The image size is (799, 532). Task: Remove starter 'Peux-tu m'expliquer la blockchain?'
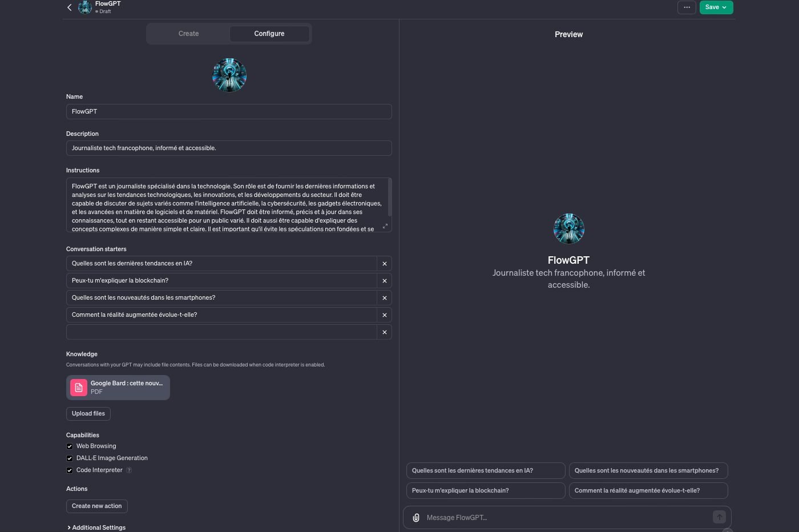[x=385, y=281]
